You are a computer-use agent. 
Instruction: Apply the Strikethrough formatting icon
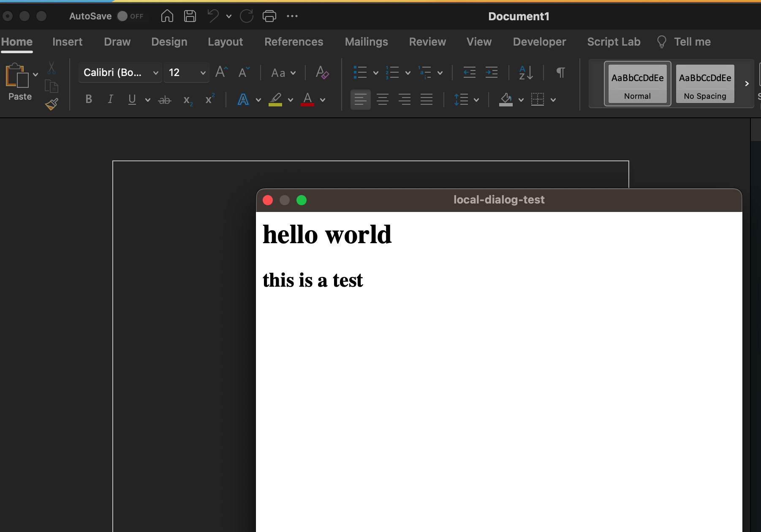165,100
